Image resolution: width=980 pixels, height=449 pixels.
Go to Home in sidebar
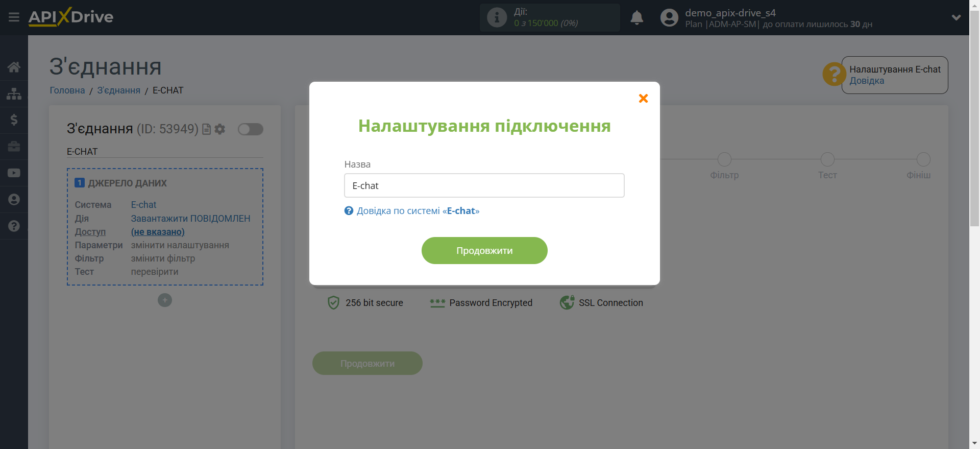14,67
